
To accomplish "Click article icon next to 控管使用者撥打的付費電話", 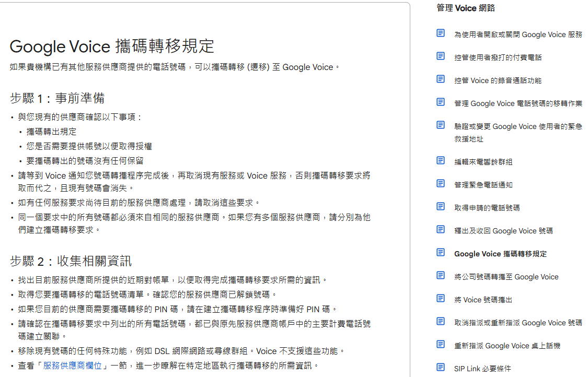I will (440, 56).
